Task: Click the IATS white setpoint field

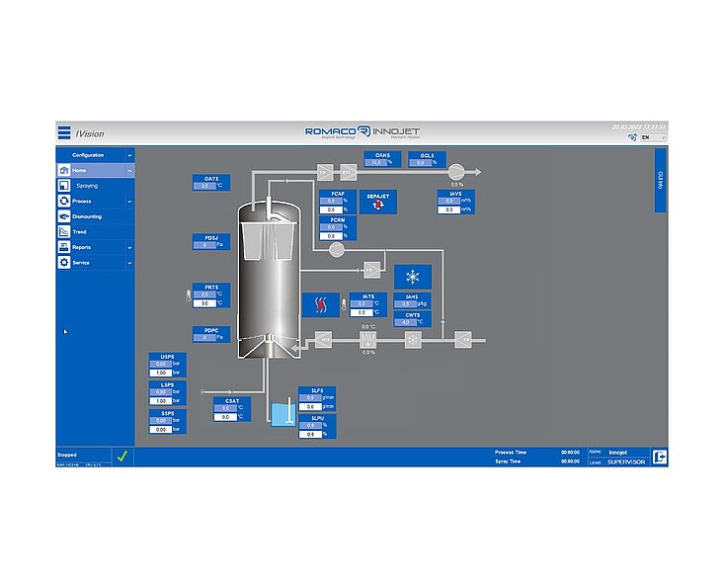Action: click(x=362, y=312)
